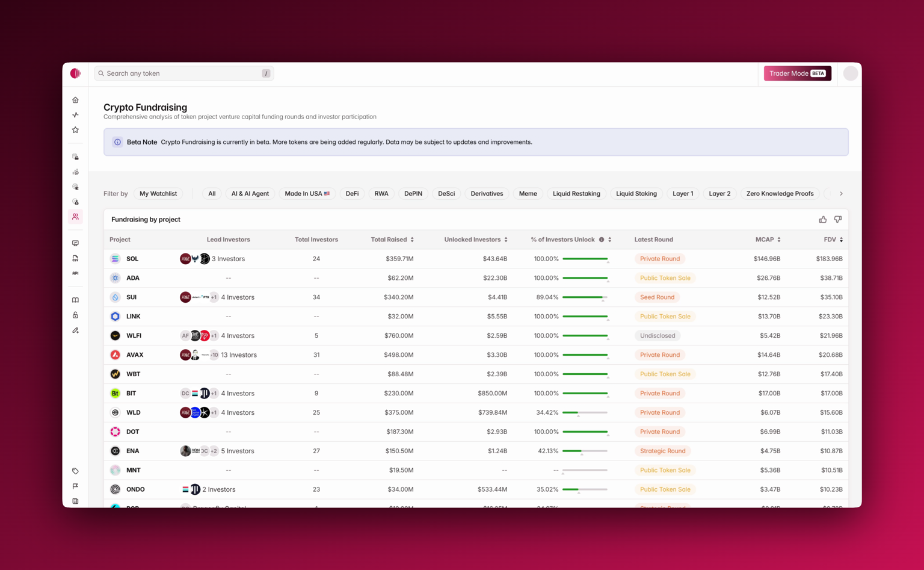Click the ONDO token logo
This screenshot has height=570, width=924.
tap(115, 489)
